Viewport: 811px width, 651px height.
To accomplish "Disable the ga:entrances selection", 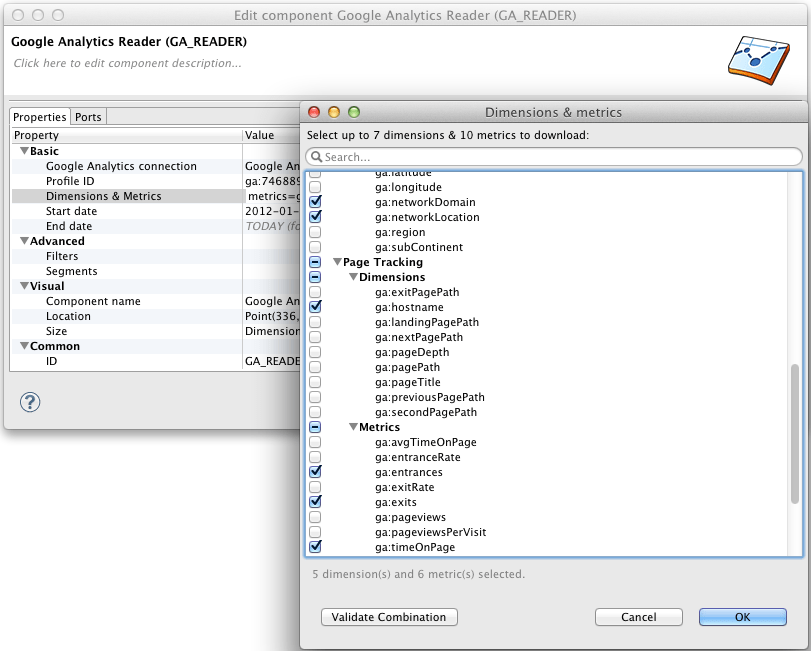I will pos(316,472).
